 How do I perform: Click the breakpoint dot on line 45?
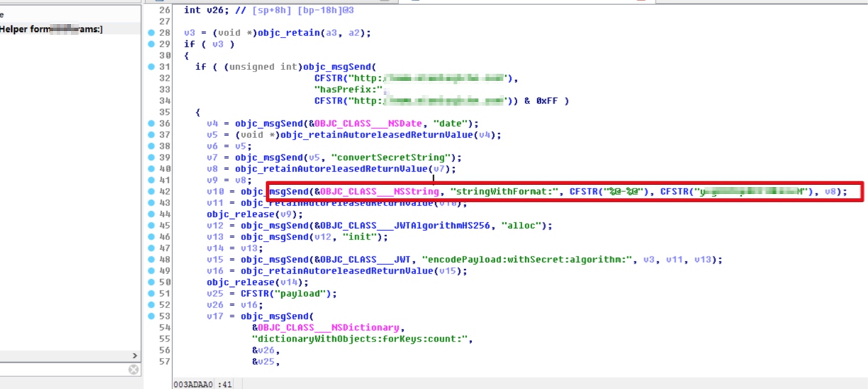151,225
